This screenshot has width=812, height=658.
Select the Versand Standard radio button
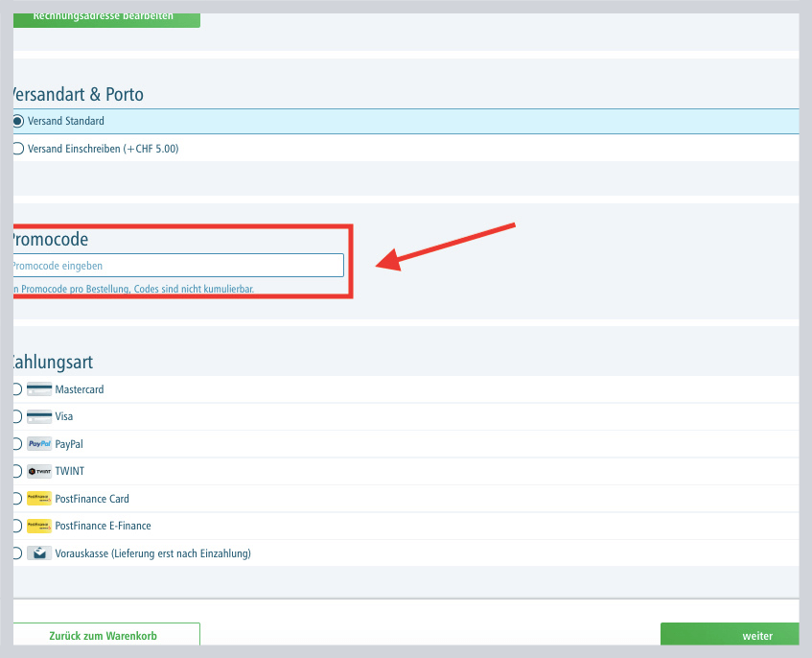click(17, 121)
